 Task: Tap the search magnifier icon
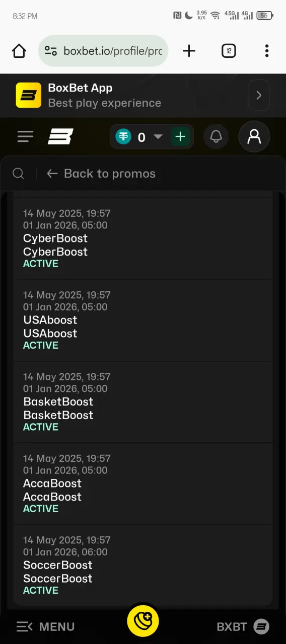pos(18,174)
